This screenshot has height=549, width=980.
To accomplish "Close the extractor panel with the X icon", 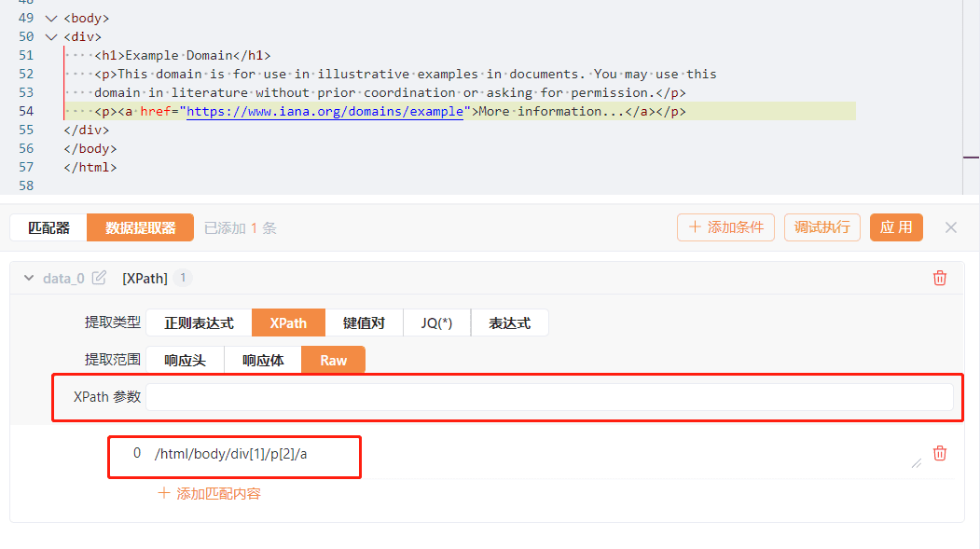I will click(951, 227).
